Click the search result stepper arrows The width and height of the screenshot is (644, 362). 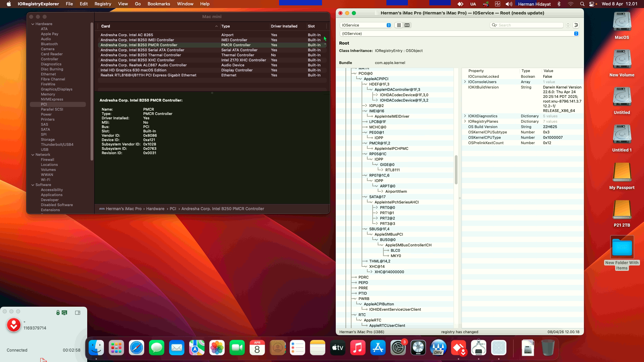pyautogui.click(x=568, y=25)
